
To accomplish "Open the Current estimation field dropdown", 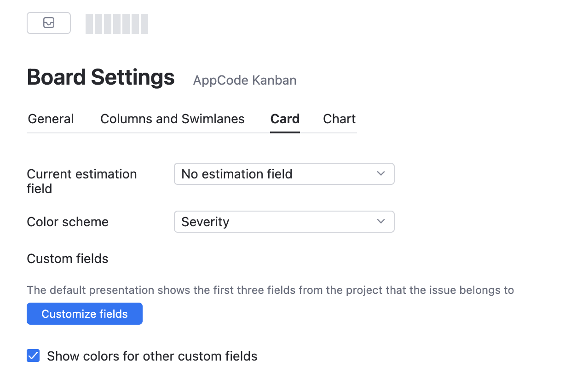I will tap(284, 174).
